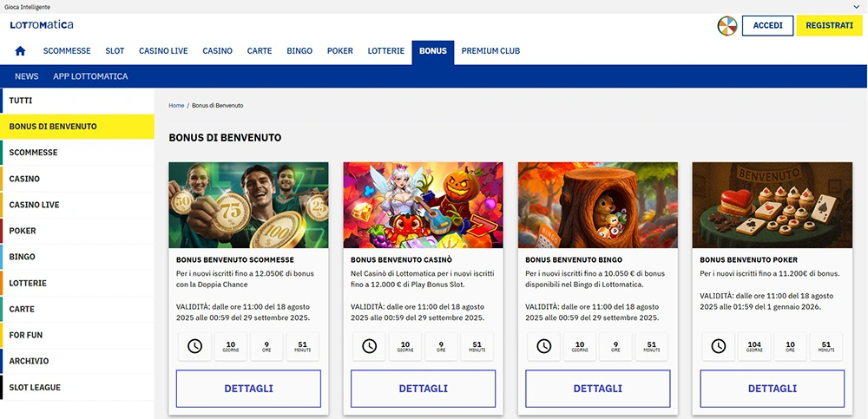Image resolution: width=868 pixels, height=419 pixels.
Task: Click clock icon on Bingo bonus card
Action: tap(544, 346)
